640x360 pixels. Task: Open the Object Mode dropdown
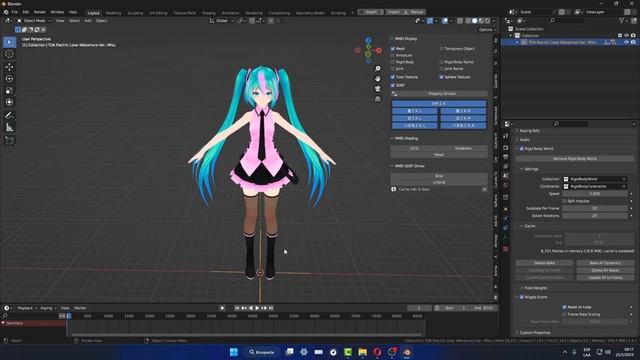(34, 20)
